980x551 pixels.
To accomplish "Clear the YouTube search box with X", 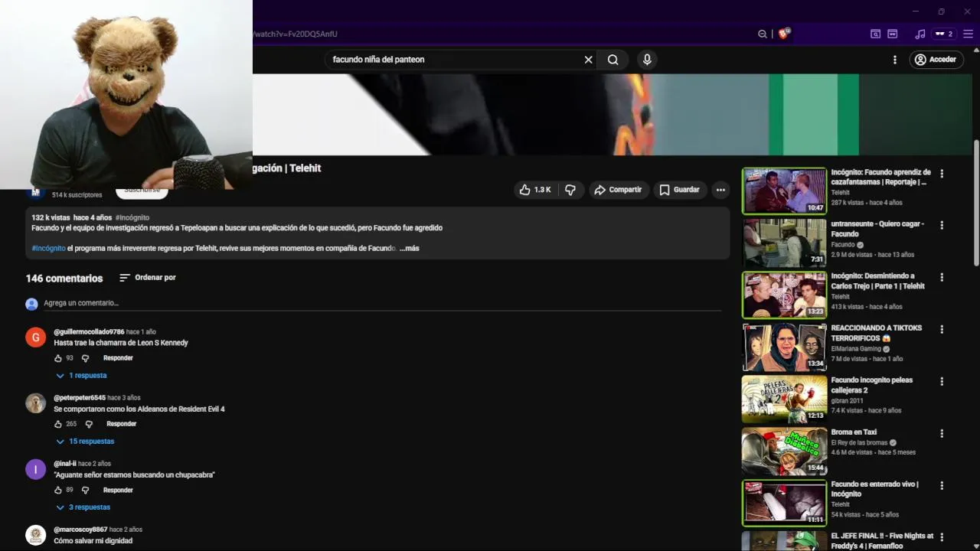I will coord(588,60).
